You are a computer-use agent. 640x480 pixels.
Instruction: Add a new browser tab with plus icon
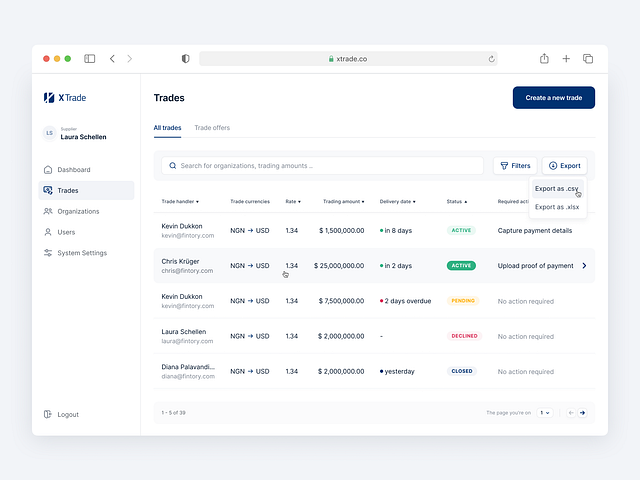coord(566,59)
